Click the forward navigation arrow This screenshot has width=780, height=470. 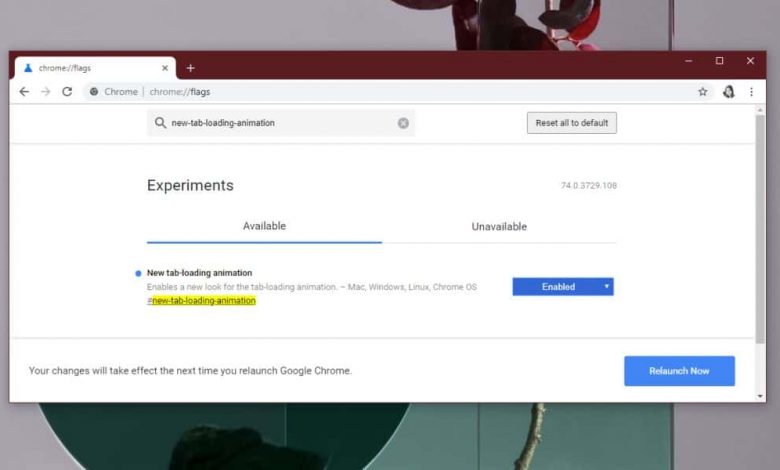[x=46, y=92]
